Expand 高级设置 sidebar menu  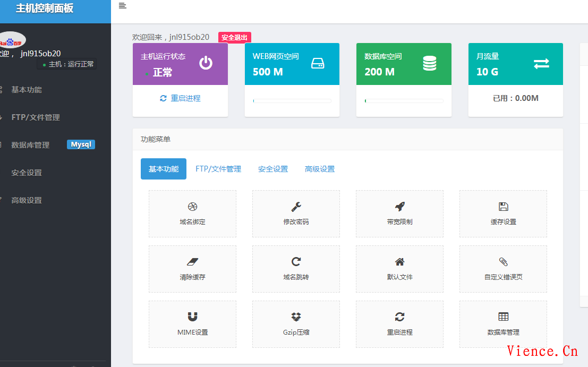click(x=27, y=200)
